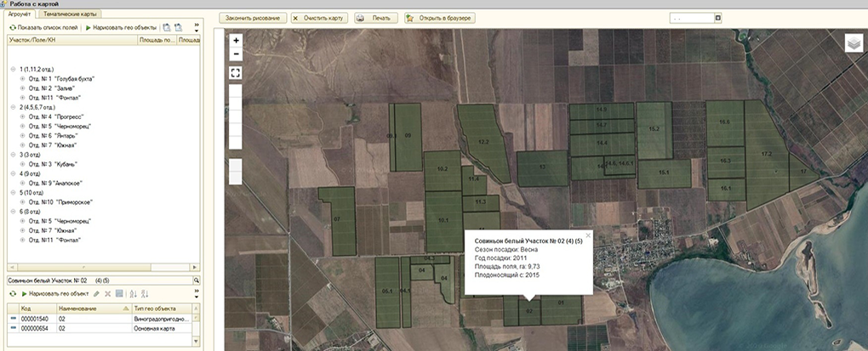The width and height of the screenshot is (868, 351).
Task: Open the map in browser
Action: [440, 18]
